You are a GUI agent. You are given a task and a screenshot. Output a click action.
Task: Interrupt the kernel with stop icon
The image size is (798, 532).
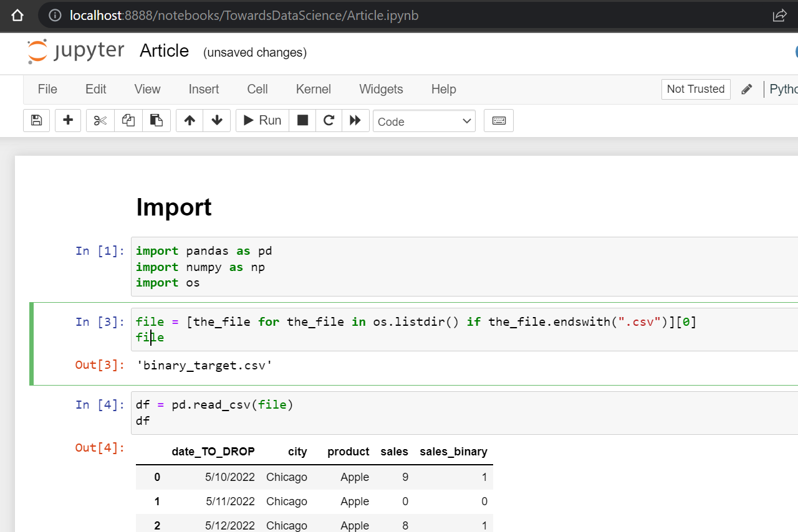(302, 121)
